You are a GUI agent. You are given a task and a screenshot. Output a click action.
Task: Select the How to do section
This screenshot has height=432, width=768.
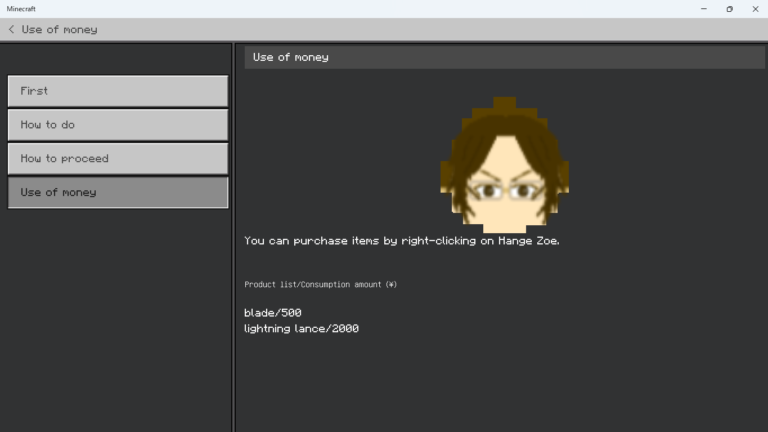click(x=117, y=125)
